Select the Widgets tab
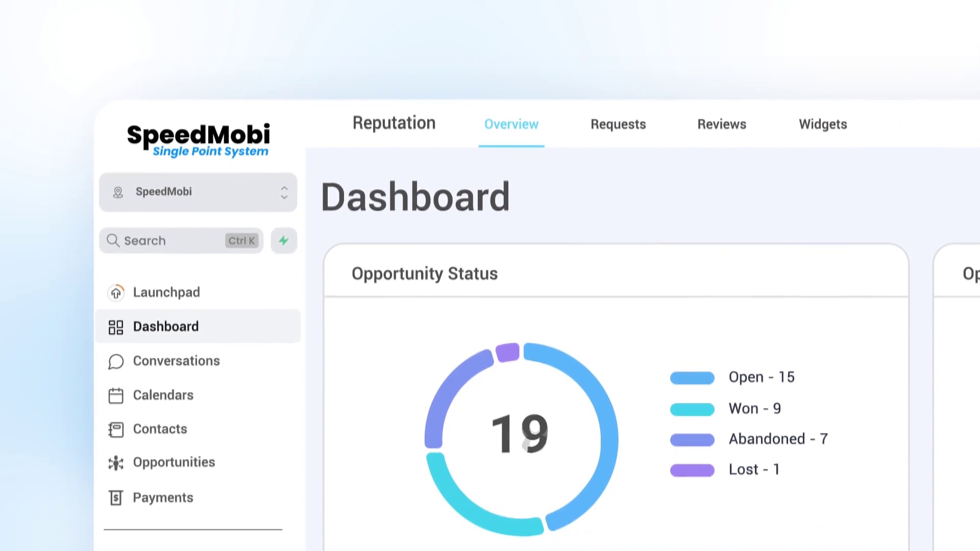The image size is (980, 551). (x=823, y=124)
